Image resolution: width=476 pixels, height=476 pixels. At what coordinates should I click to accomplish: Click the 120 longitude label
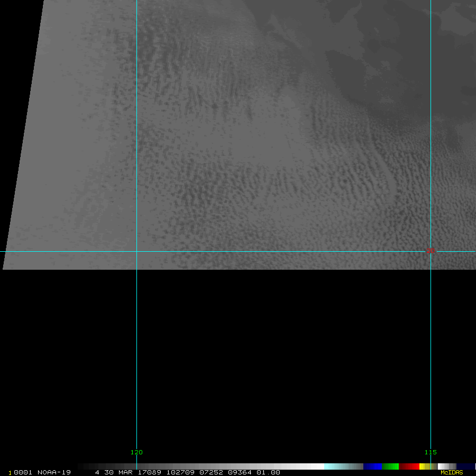click(136, 452)
